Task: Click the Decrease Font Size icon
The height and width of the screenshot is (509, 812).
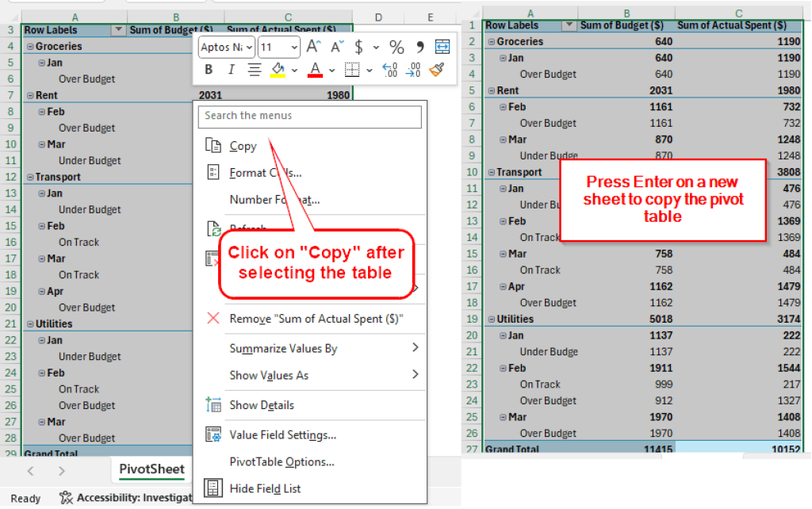Action: point(336,45)
